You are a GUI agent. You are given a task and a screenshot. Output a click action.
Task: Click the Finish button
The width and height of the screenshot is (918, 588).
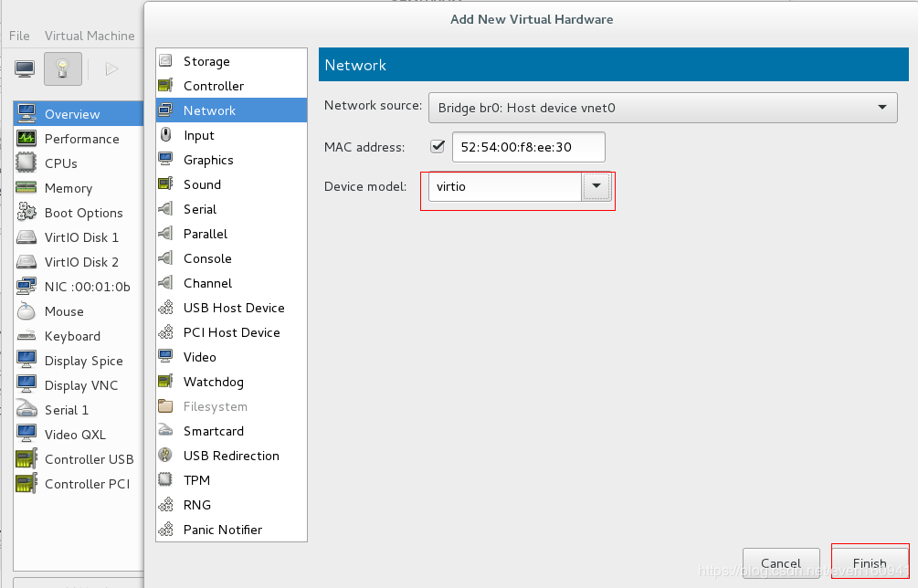870,563
